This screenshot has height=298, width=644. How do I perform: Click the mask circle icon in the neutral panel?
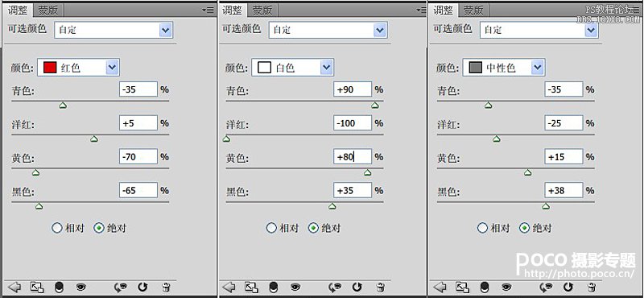point(485,287)
